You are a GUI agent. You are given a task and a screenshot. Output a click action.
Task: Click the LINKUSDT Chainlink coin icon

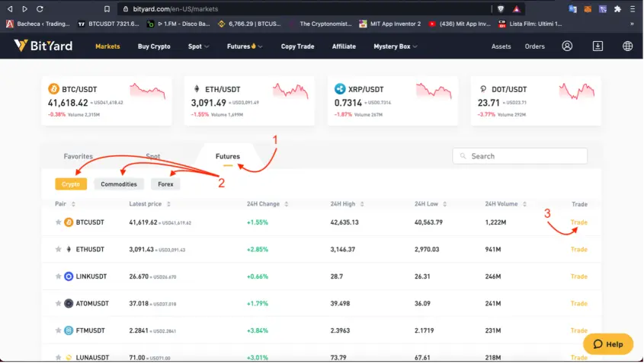[69, 276]
